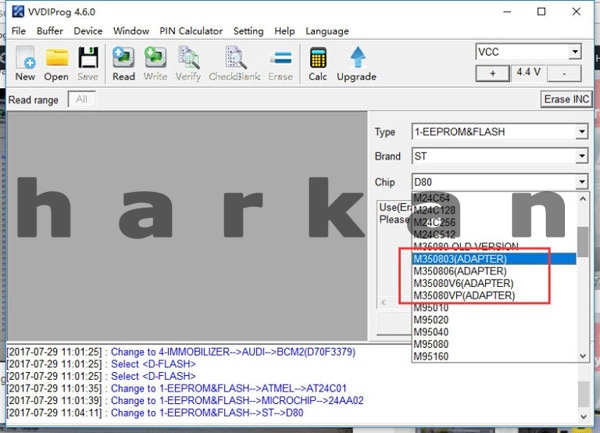600x433 pixels.
Task: Click the Erase INC button
Action: 566,99
